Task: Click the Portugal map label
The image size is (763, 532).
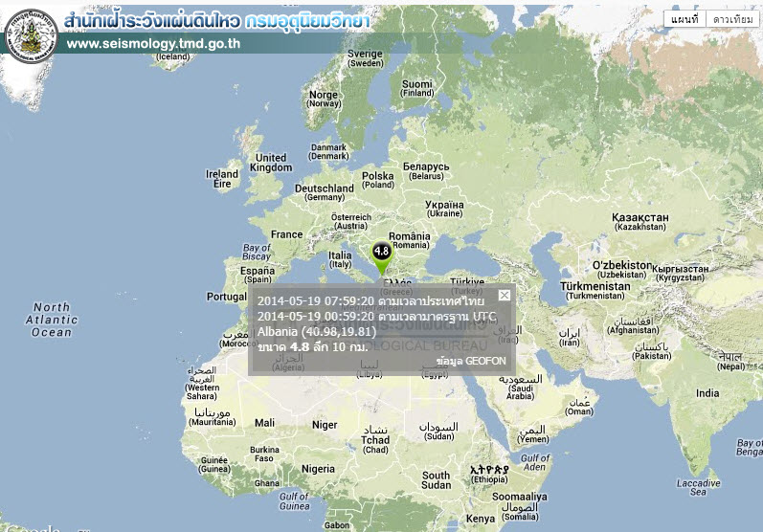Action: click(x=226, y=297)
